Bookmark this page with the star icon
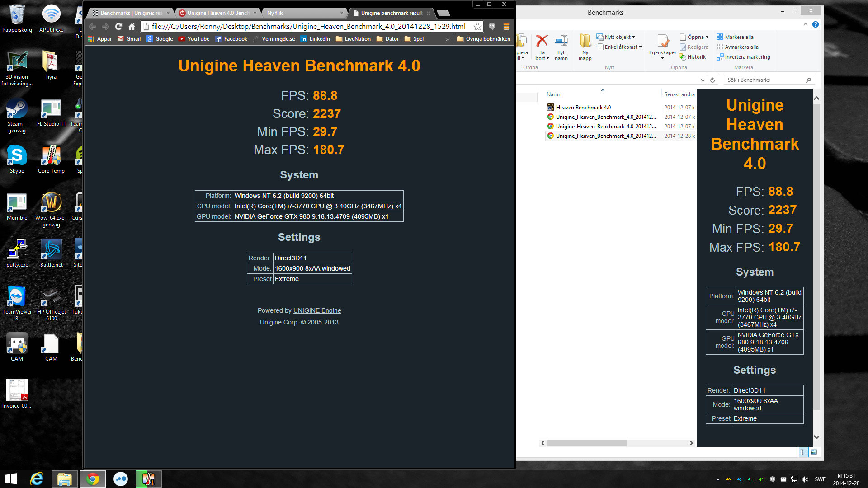868x488 pixels. pyautogui.click(x=477, y=27)
